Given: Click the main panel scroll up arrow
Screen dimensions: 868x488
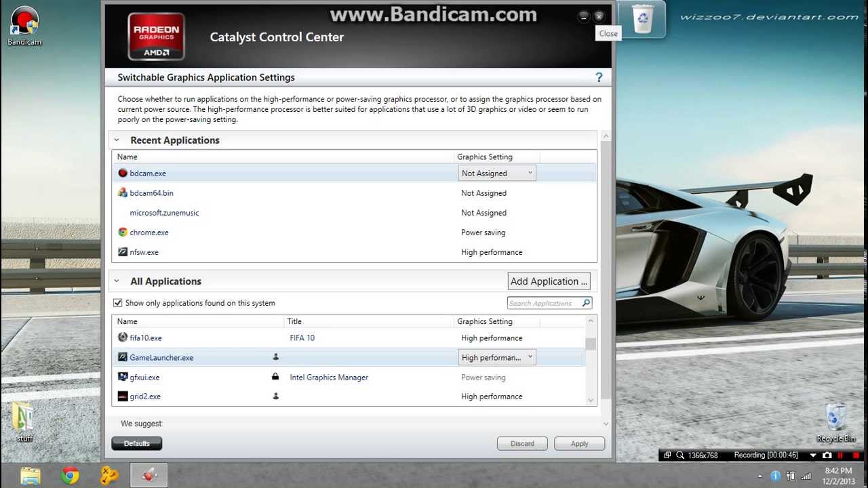Looking at the screenshot, I should [606, 136].
